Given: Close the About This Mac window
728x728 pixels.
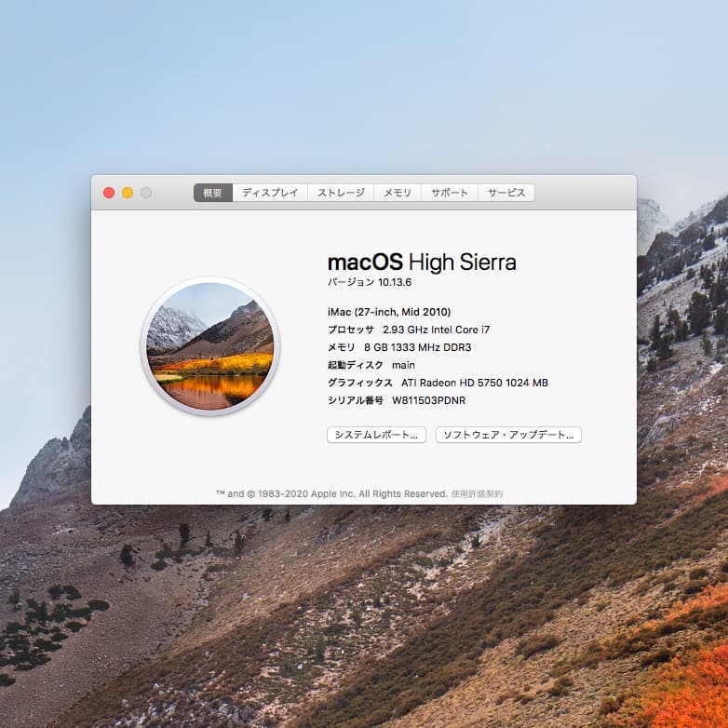Looking at the screenshot, I should click(x=109, y=193).
